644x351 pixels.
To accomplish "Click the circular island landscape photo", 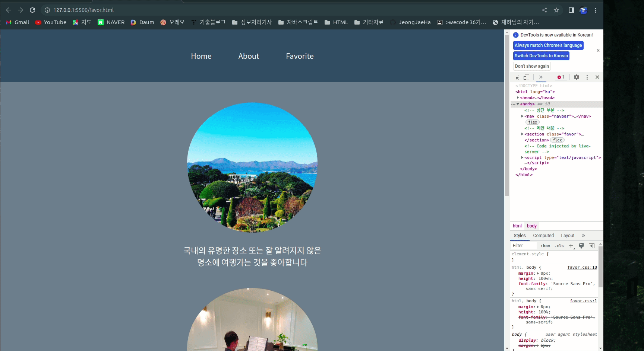I will pos(252,167).
